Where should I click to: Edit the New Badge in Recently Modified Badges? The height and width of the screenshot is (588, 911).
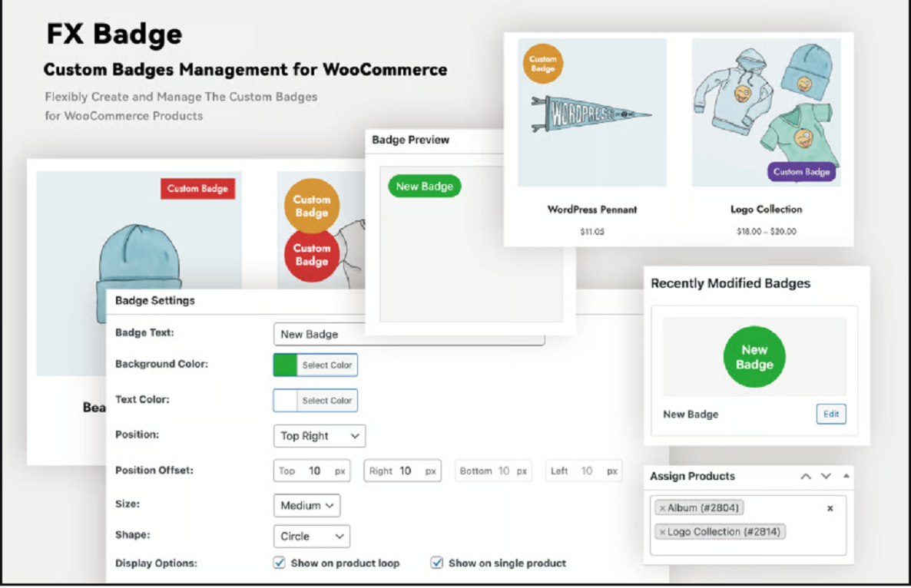coord(830,414)
